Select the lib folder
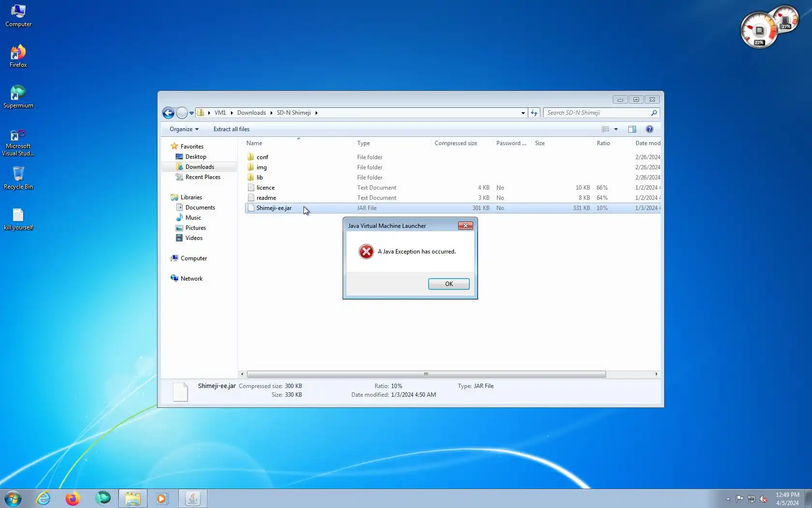812x508 pixels. (x=260, y=178)
